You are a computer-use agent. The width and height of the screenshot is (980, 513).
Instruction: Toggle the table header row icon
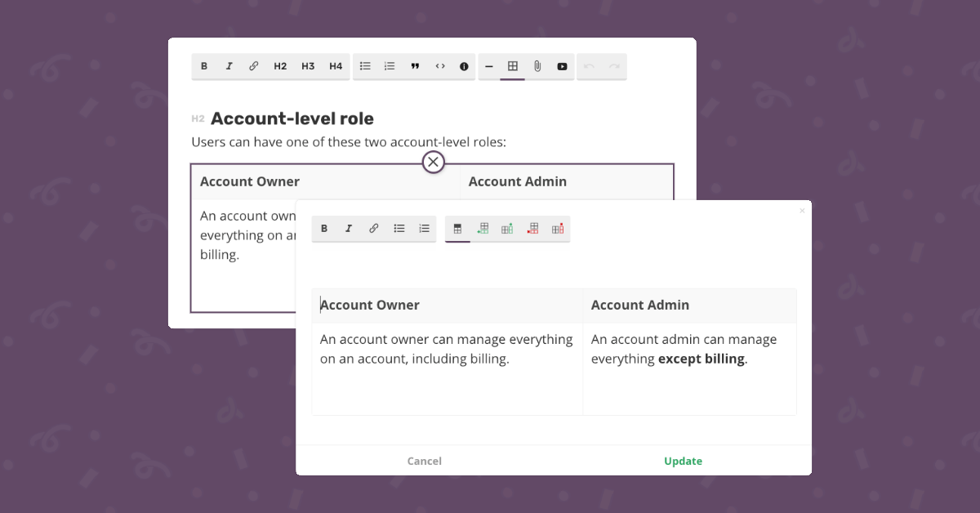pyautogui.click(x=457, y=229)
